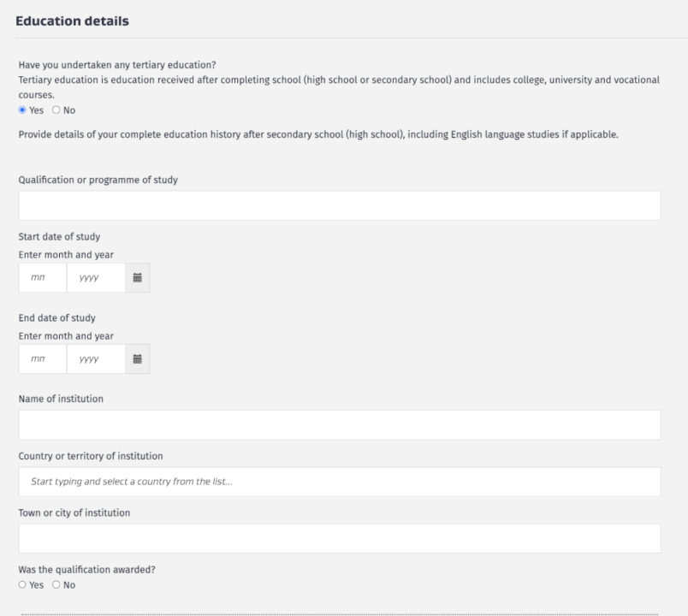The image size is (688, 616).
Task: Focus the start date month field
Action: [x=42, y=278]
